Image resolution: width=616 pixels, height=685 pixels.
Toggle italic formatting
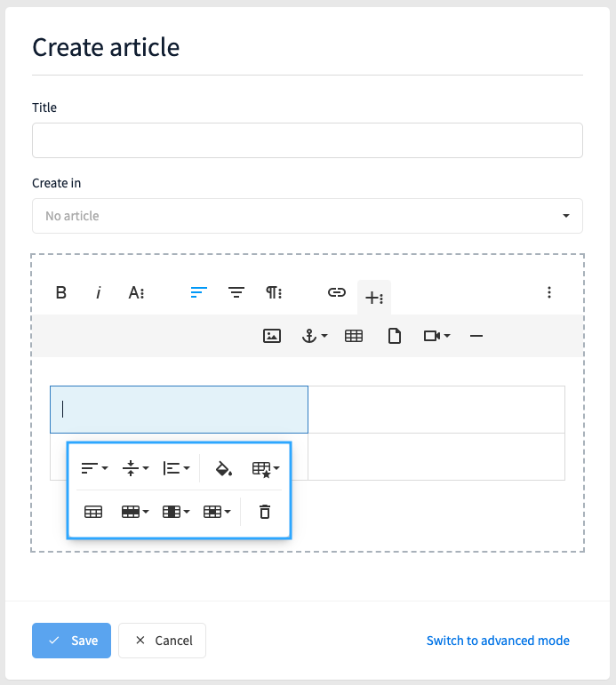click(x=99, y=292)
